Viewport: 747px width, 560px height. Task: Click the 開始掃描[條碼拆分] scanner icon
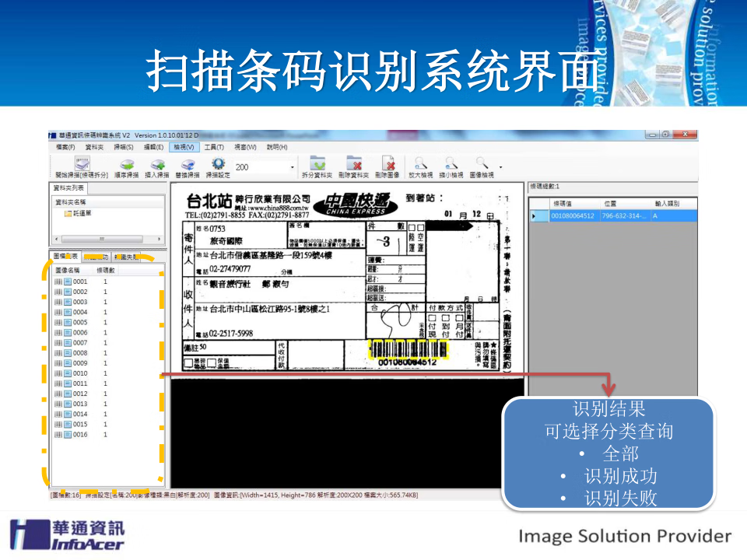pos(82,163)
